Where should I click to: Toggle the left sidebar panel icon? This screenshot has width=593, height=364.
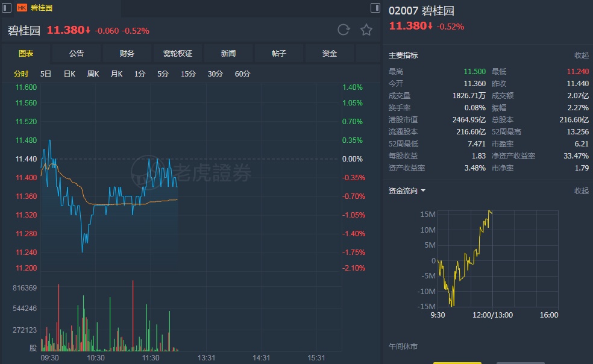[7, 8]
